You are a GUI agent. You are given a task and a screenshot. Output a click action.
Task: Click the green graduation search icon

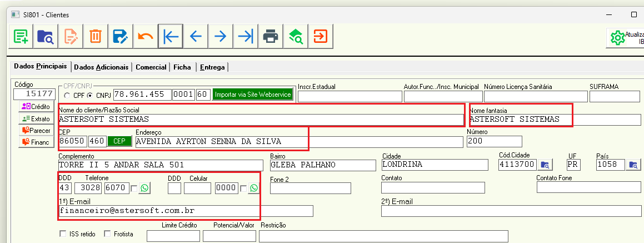[x=296, y=37]
